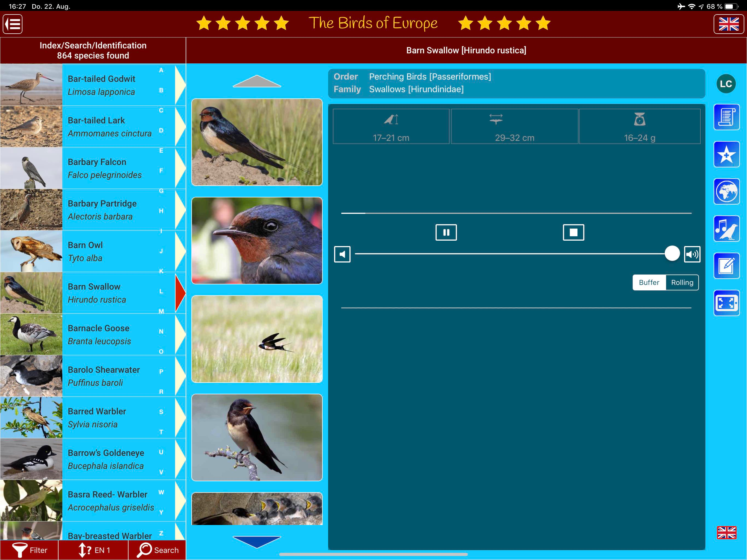
Task: Tap the UK flag language button in header
Action: [x=728, y=24]
